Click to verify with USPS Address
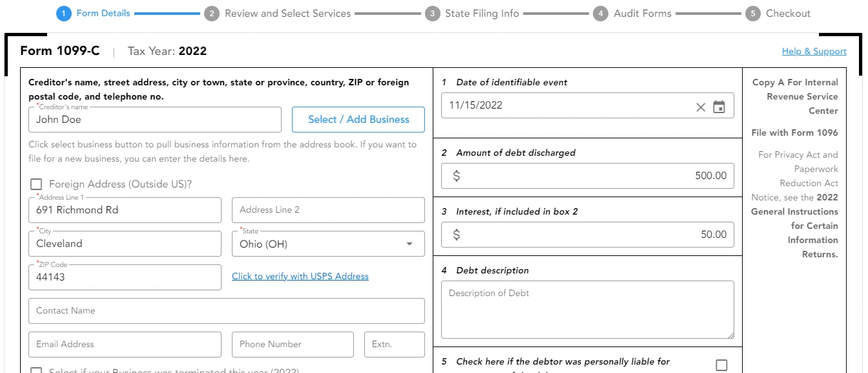 [300, 276]
